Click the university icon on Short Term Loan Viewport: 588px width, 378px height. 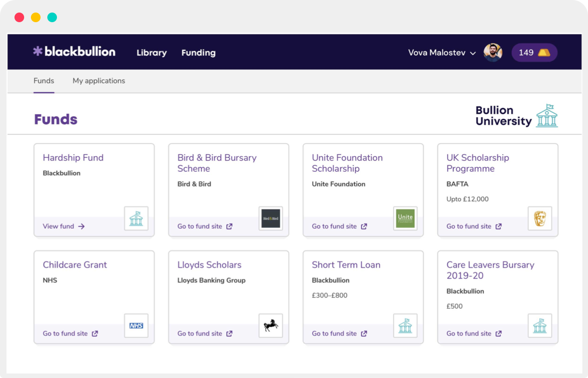click(405, 325)
